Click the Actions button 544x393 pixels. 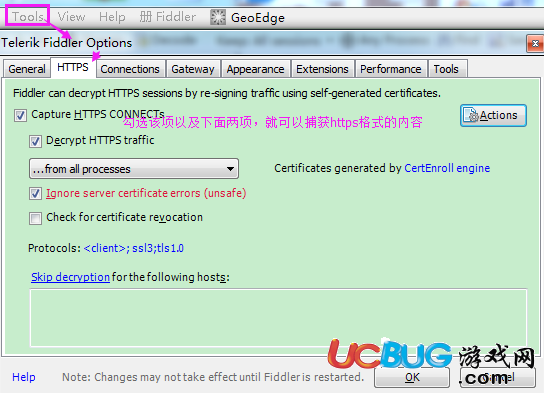[x=493, y=115]
